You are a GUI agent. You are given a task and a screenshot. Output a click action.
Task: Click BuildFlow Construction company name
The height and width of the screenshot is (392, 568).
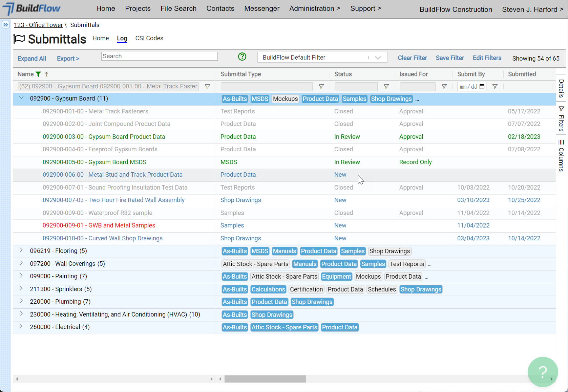click(456, 9)
